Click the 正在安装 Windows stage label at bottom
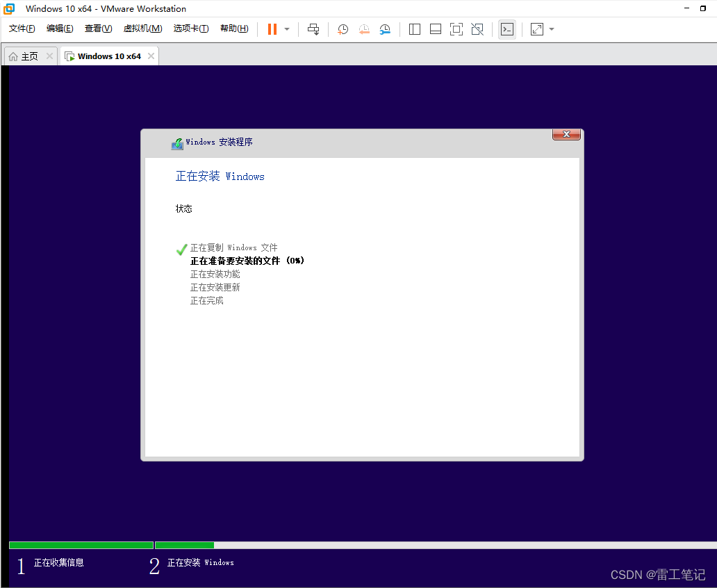 [x=201, y=562]
